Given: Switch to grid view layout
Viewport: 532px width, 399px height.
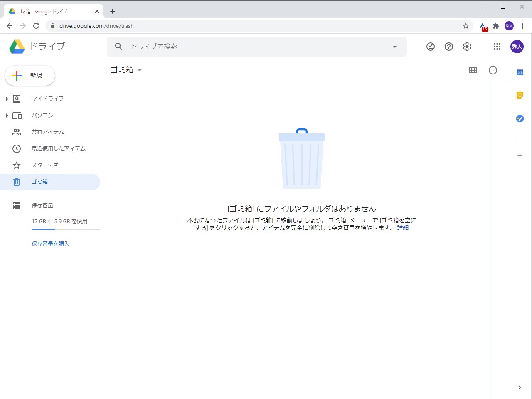Looking at the screenshot, I should click(x=473, y=70).
